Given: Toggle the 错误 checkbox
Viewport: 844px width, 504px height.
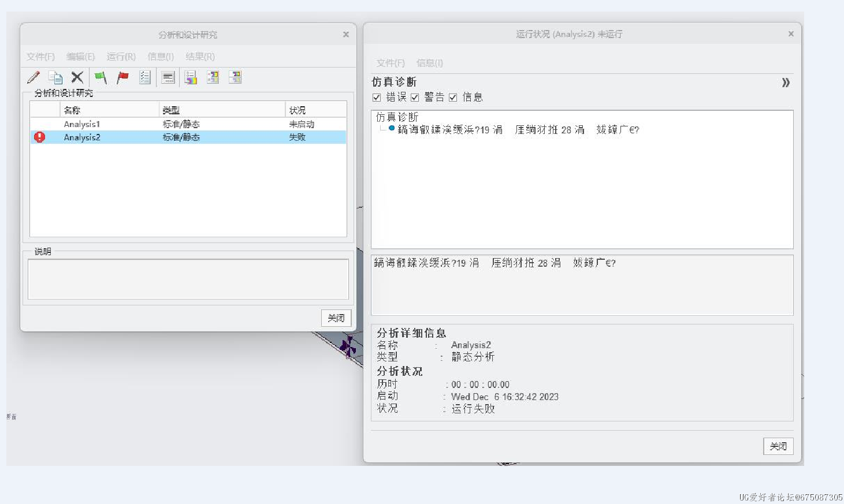Looking at the screenshot, I should coord(377,98).
